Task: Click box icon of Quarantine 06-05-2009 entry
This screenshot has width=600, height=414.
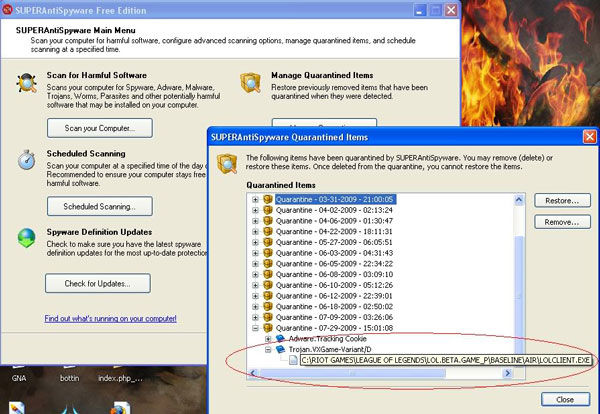Action: point(268,264)
